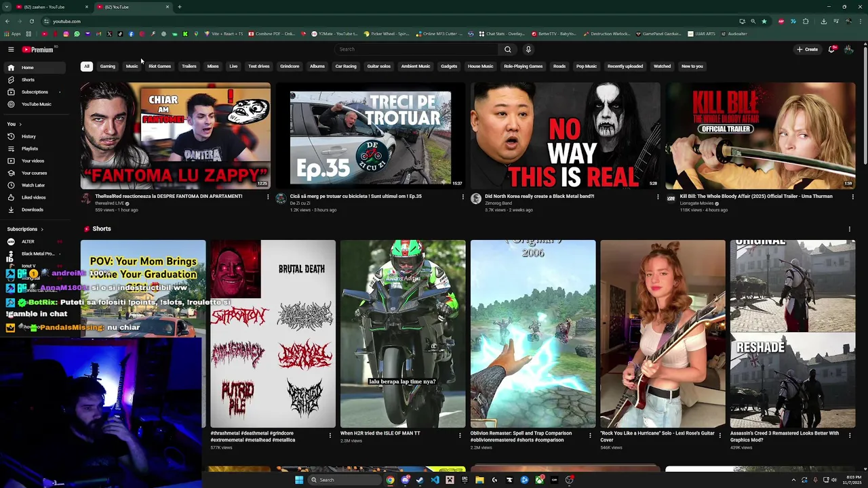Select the Music filter chip
The width and height of the screenshot is (868, 488).
tap(132, 66)
